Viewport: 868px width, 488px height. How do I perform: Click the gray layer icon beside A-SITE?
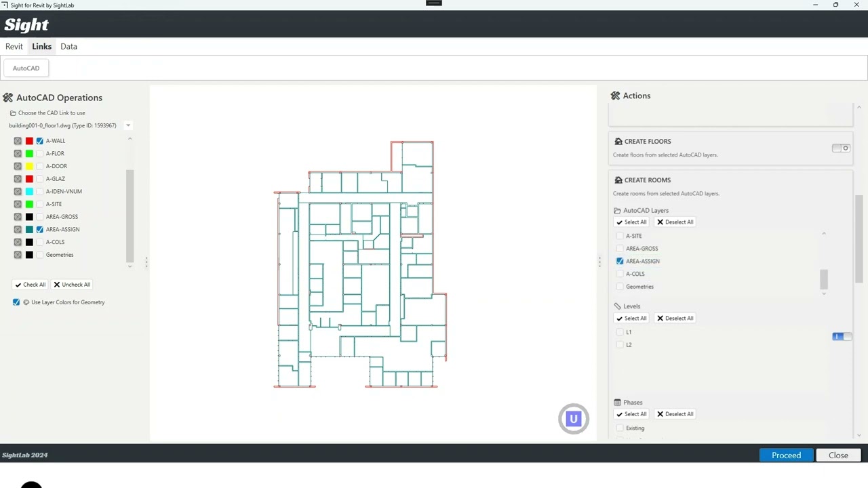(18, 204)
